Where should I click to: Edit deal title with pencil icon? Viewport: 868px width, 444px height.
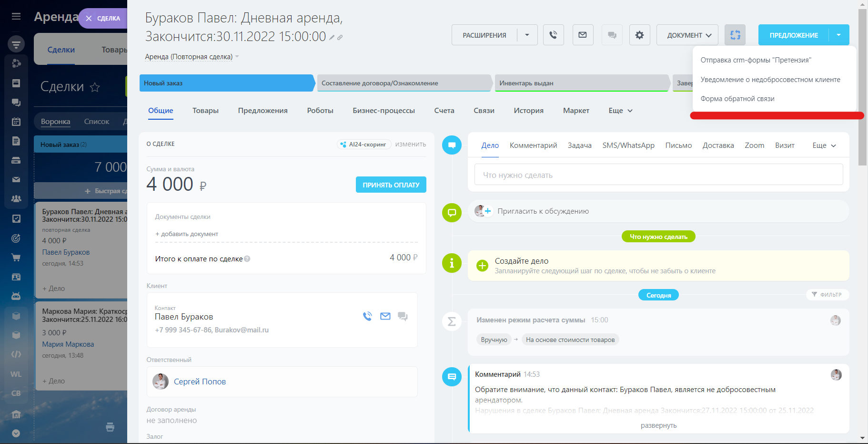point(332,38)
